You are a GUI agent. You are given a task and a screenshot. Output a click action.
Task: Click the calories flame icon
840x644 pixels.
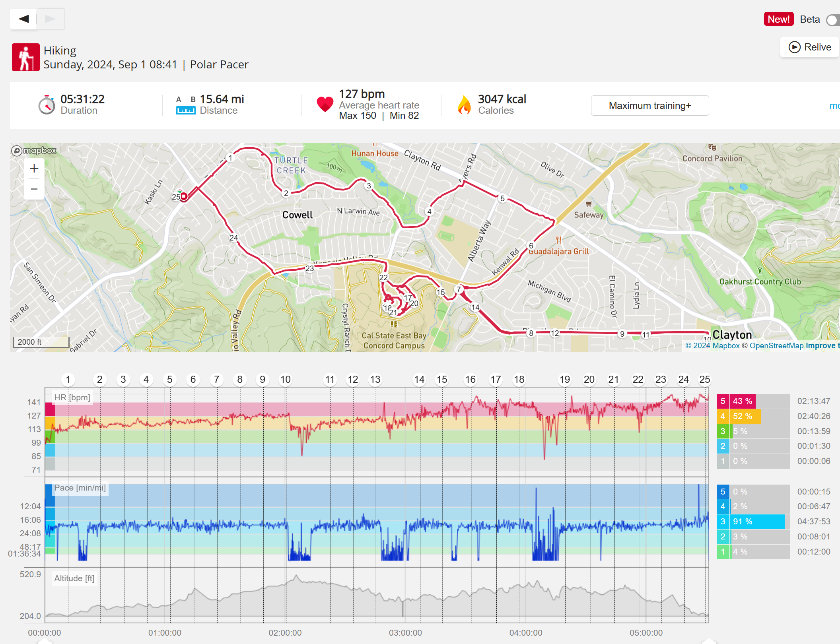(464, 105)
